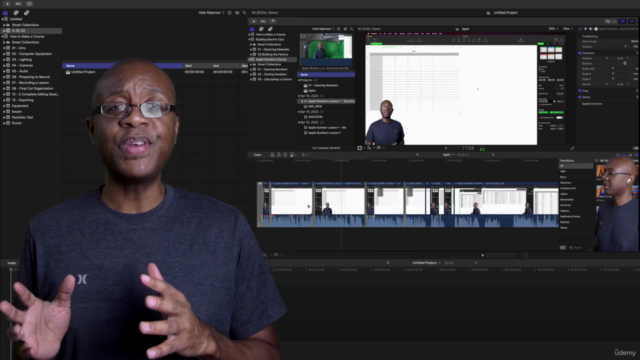Click the Index button on the lower timeline
Image resolution: width=640 pixels, height=360 pixels.
coord(12,263)
